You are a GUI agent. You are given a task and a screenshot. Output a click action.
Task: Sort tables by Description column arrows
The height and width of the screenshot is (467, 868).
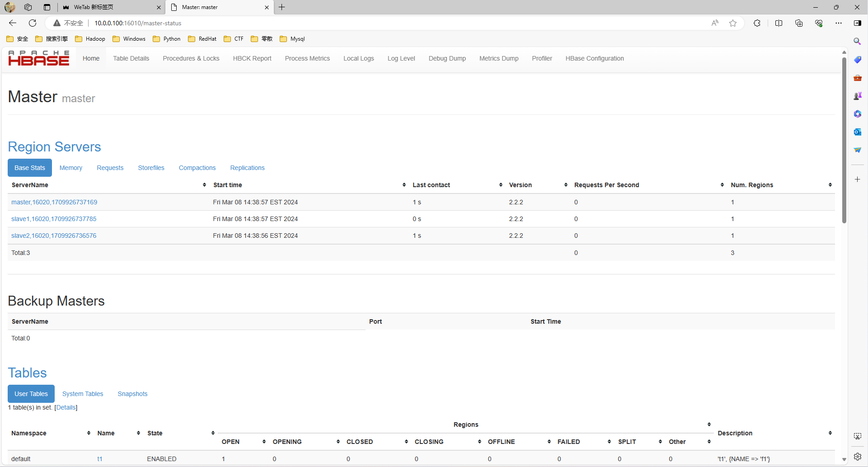coord(830,433)
